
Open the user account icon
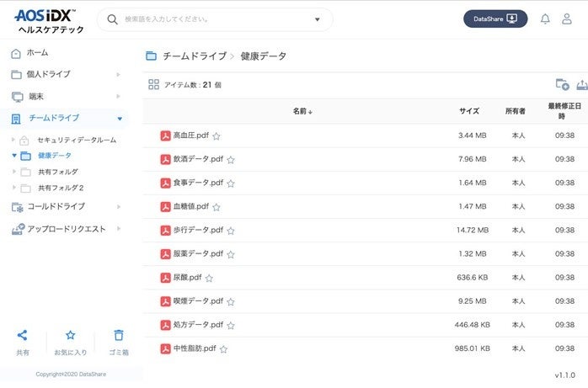[567, 19]
